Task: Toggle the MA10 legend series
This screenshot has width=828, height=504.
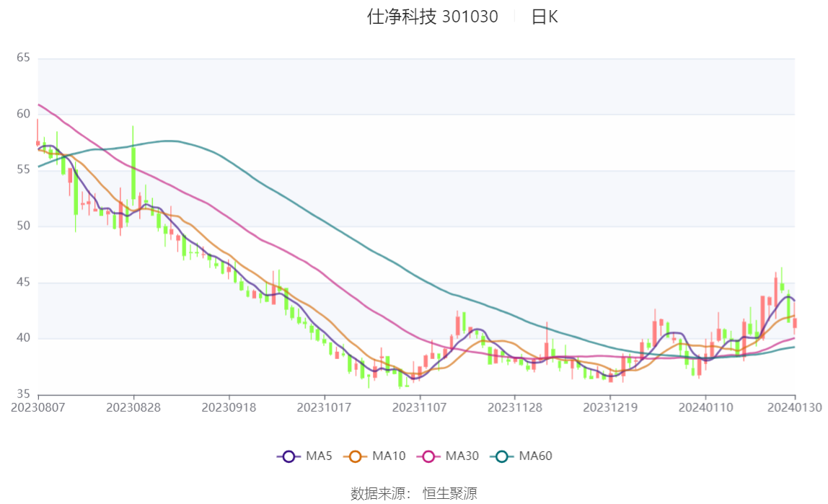Action: coord(374,456)
